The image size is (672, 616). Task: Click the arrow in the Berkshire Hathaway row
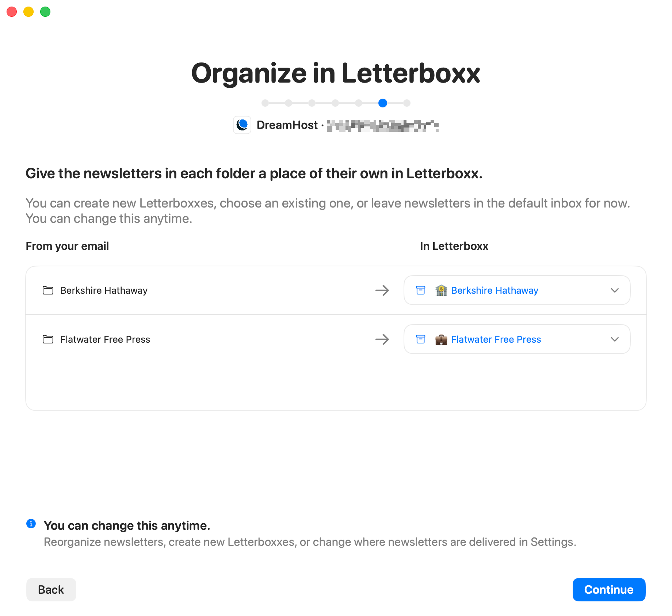click(382, 290)
